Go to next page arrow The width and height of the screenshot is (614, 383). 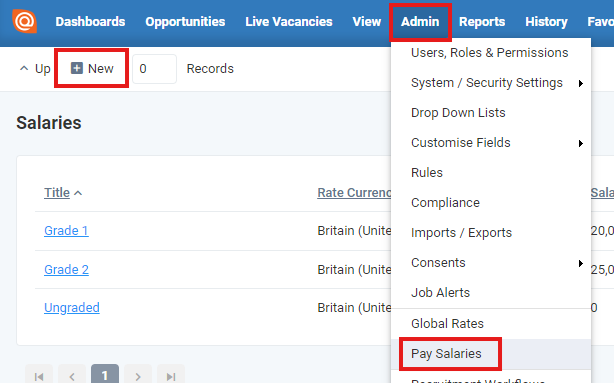click(138, 376)
